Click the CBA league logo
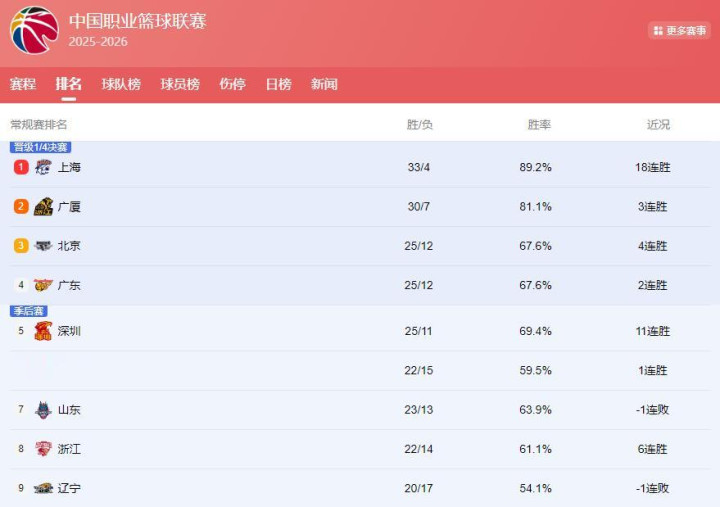The height and width of the screenshot is (507, 720). click(x=34, y=30)
